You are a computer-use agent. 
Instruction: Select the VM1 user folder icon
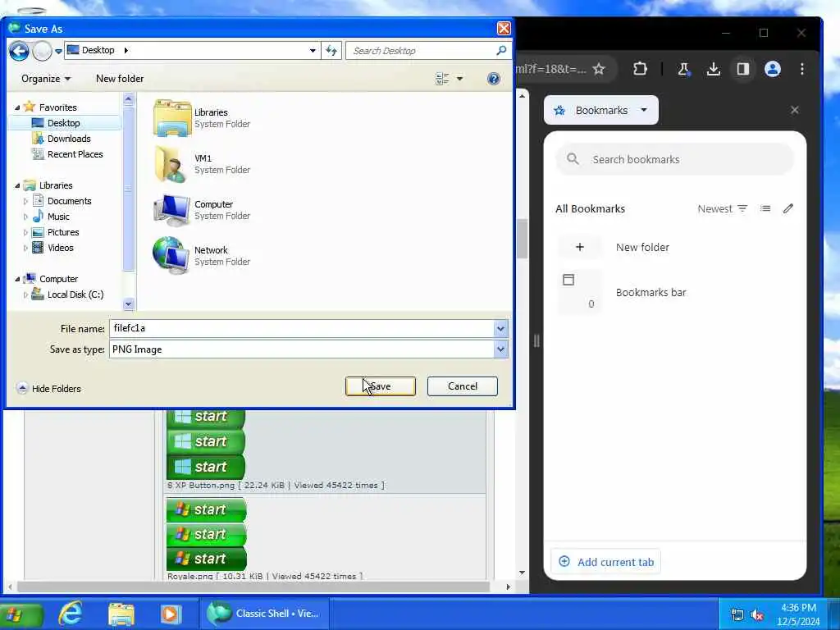[172, 164]
